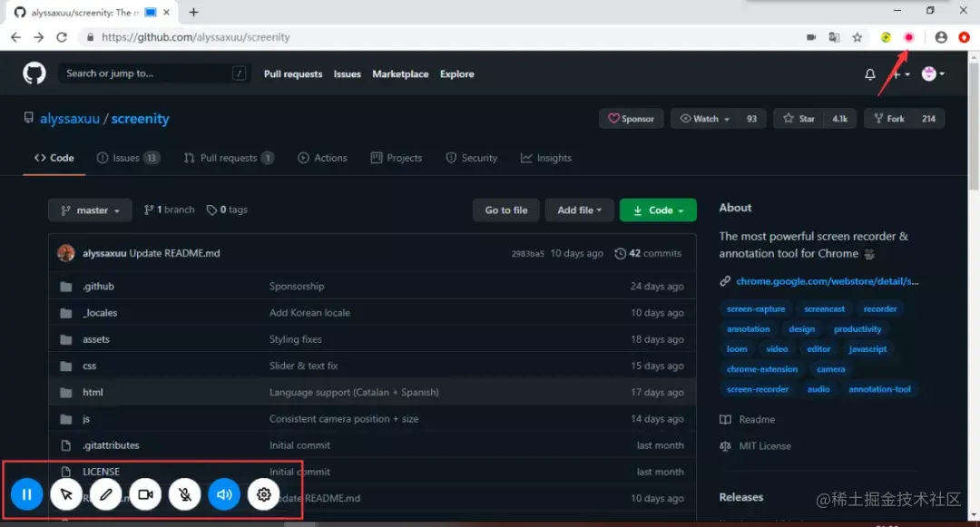Select the cursor pointer tool in Screenity toolbar
The height and width of the screenshot is (527, 980).
66,494
